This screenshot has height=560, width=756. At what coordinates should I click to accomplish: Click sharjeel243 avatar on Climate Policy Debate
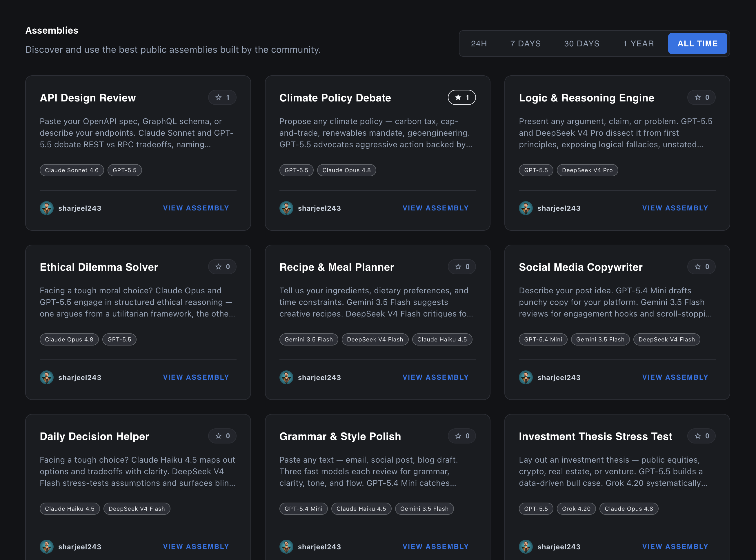click(286, 208)
